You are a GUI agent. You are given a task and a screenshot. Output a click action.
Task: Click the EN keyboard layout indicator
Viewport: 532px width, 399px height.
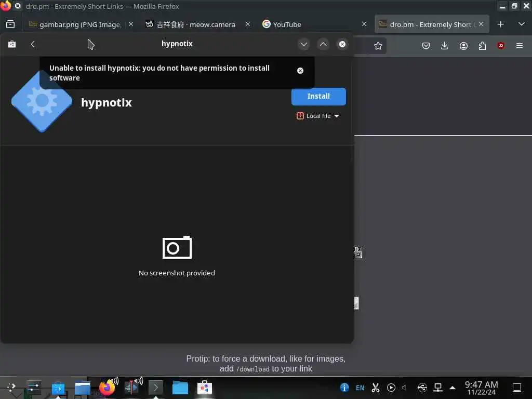tap(360, 388)
